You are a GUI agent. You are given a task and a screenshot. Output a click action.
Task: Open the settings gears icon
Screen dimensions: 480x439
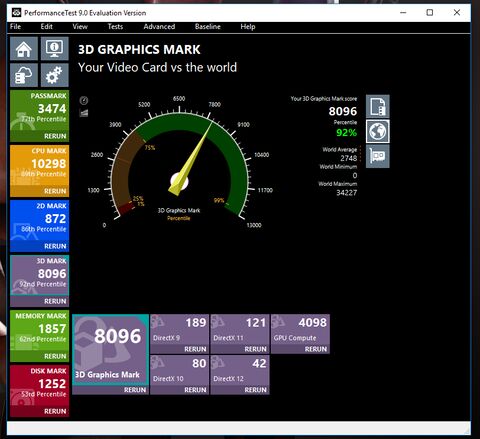(55, 75)
